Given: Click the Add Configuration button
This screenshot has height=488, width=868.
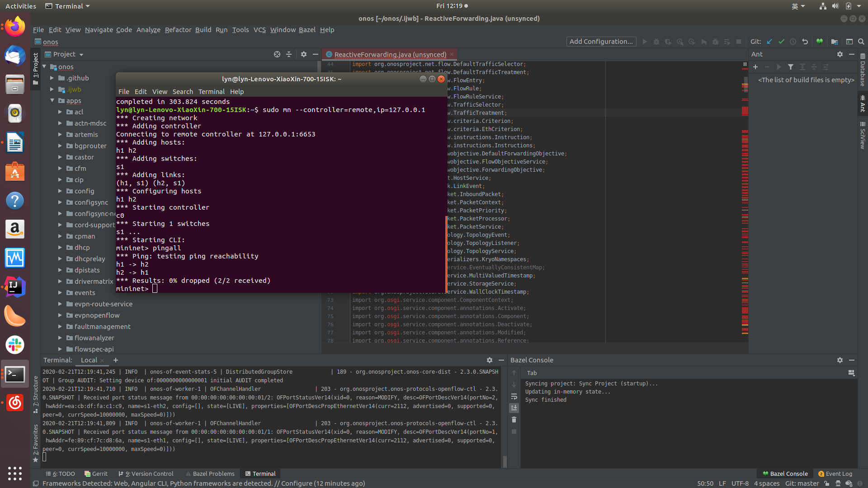Looking at the screenshot, I should pyautogui.click(x=601, y=42).
